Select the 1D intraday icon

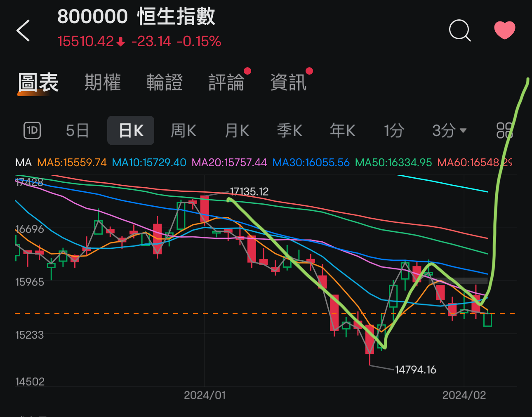[x=32, y=131]
